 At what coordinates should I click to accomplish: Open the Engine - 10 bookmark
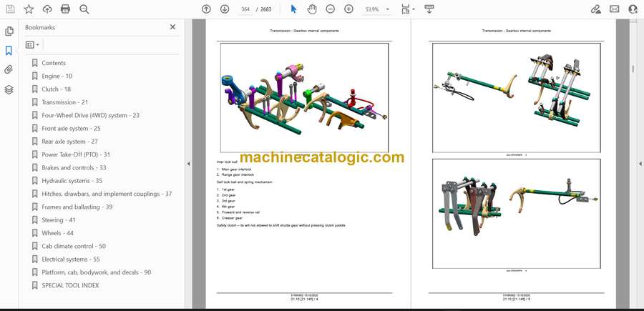[57, 76]
